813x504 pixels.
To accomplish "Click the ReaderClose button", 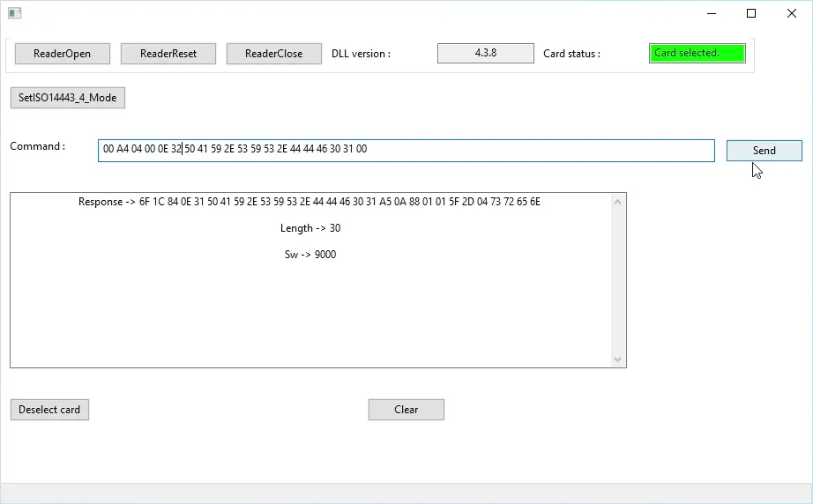I will [x=273, y=54].
